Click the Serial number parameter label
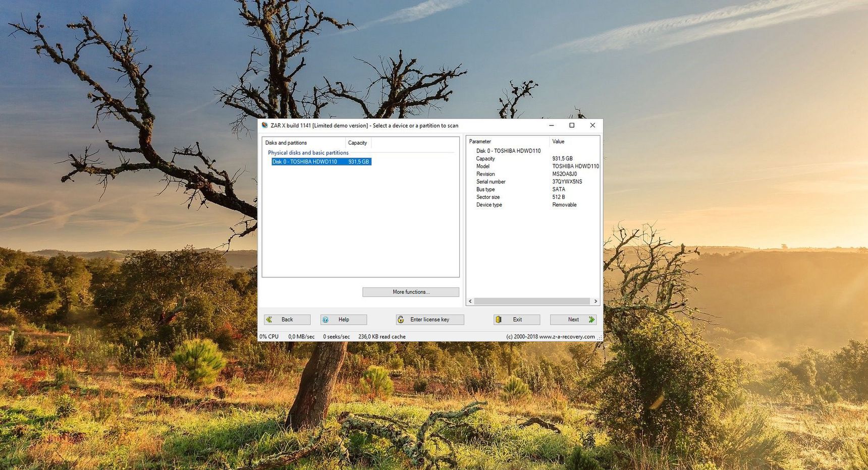Screen dimensions: 868x470 (x=491, y=182)
